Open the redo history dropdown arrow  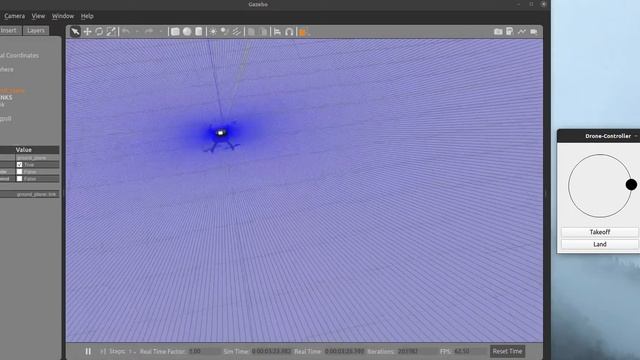[160, 31]
